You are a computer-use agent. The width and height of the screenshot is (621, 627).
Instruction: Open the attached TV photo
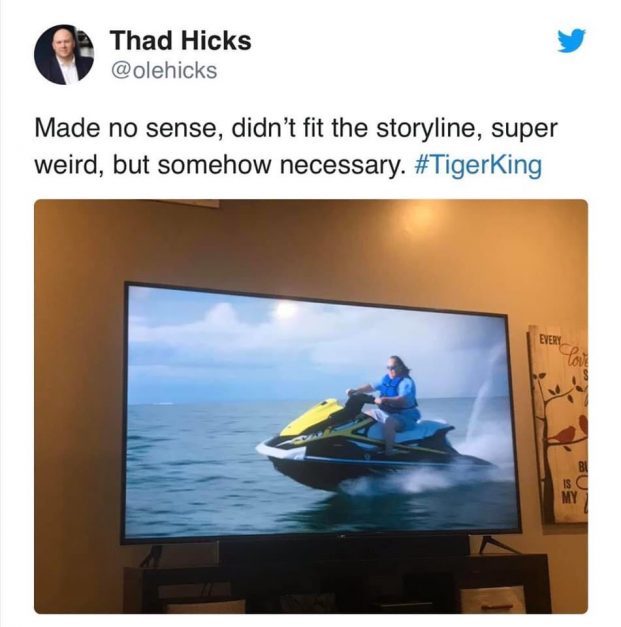pyautogui.click(x=311, y=406)
